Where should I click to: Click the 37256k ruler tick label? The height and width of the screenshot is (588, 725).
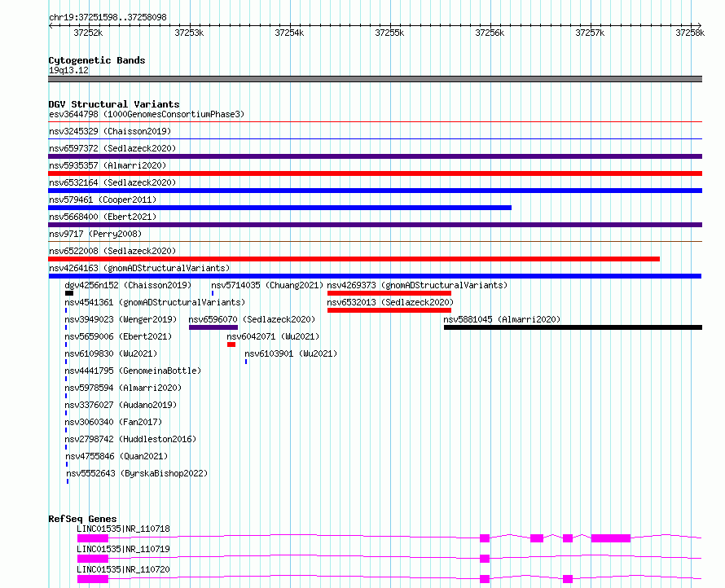point(490,33)
